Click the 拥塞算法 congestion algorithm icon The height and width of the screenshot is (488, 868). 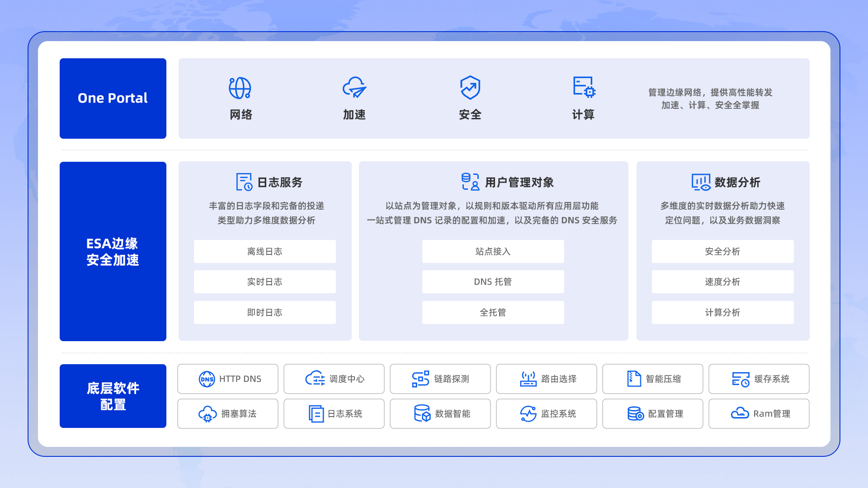tap(208, 413)
